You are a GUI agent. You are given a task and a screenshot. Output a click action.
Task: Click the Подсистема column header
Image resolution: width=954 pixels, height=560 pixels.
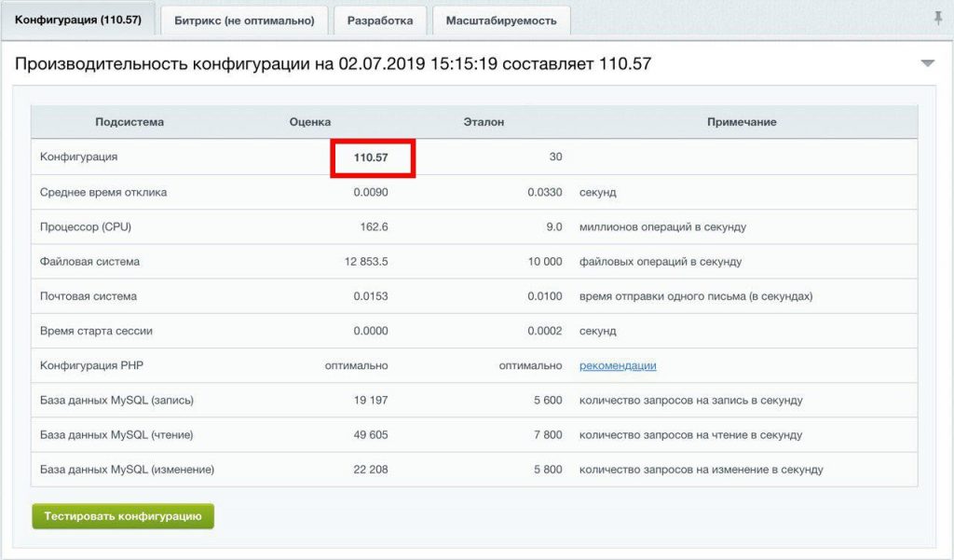point(129,122)
